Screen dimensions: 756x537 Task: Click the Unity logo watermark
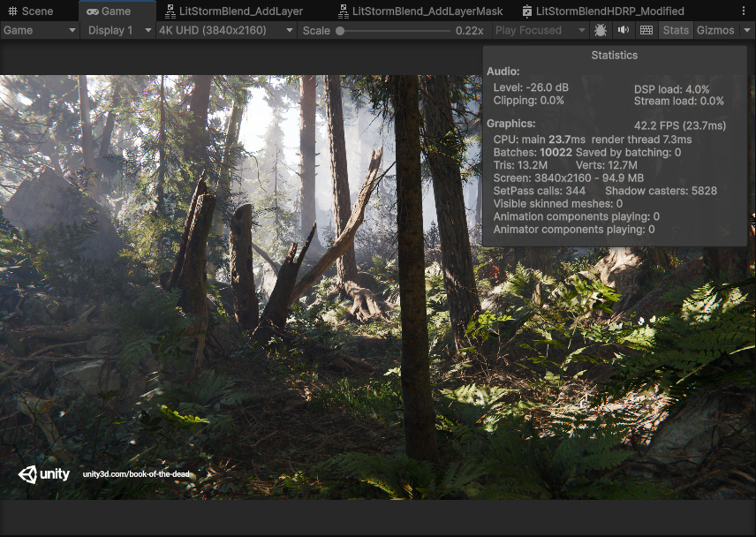click(x=43, y=474)
